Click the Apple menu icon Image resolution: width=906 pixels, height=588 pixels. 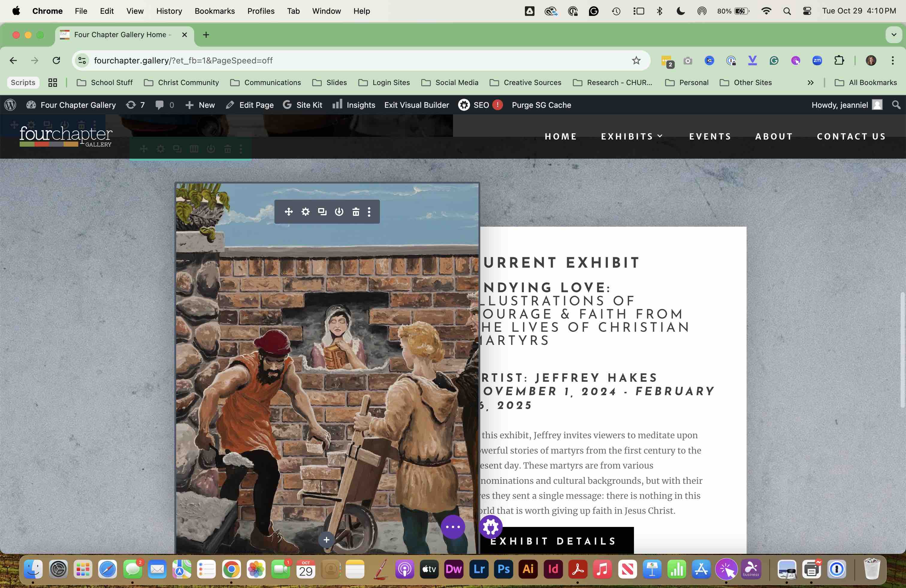[16, 11]
